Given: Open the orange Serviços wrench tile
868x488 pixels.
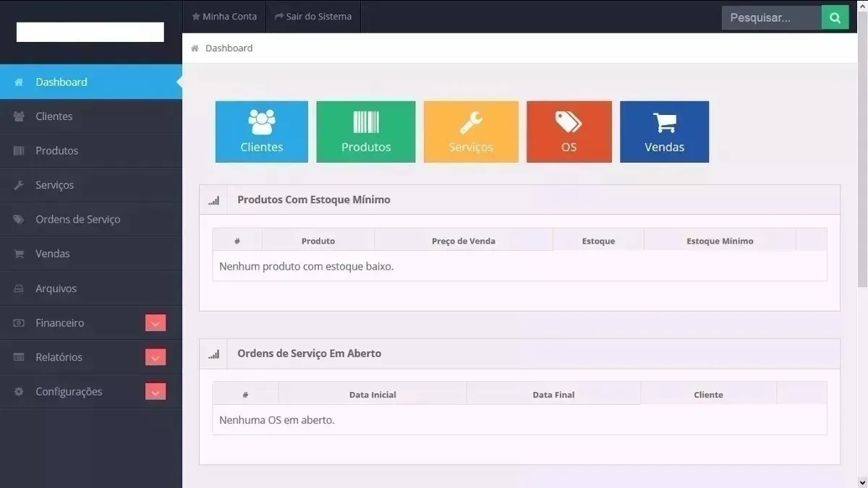Looking at the screenshot, I should click(x=471, y=132).
